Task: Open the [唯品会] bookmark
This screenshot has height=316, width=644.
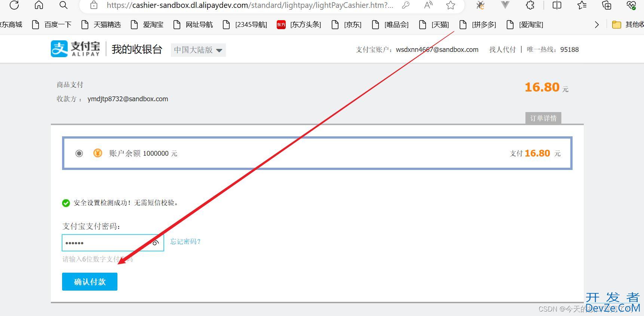Action: tap(390, 25)
